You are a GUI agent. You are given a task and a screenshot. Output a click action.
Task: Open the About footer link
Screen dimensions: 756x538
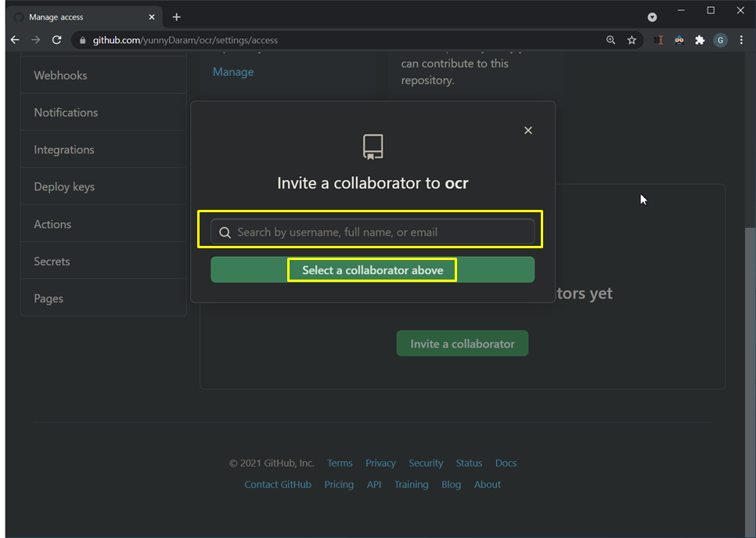click(487, 485)
